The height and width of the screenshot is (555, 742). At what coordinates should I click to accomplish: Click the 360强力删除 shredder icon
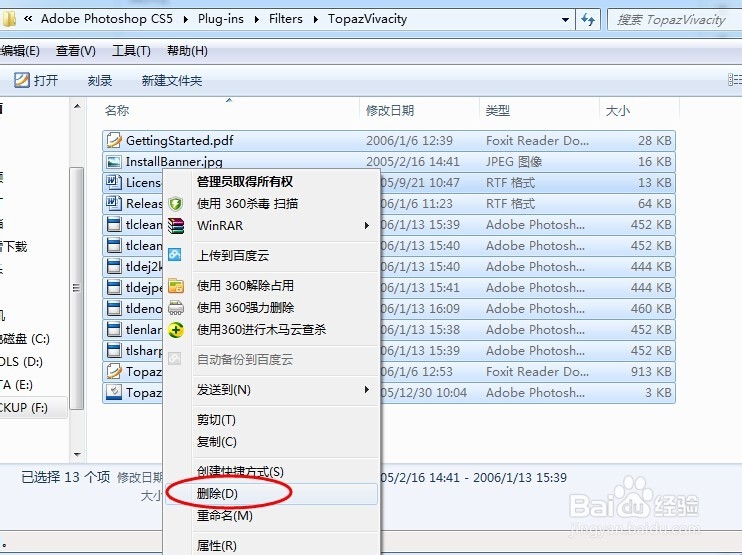[176, 308]
